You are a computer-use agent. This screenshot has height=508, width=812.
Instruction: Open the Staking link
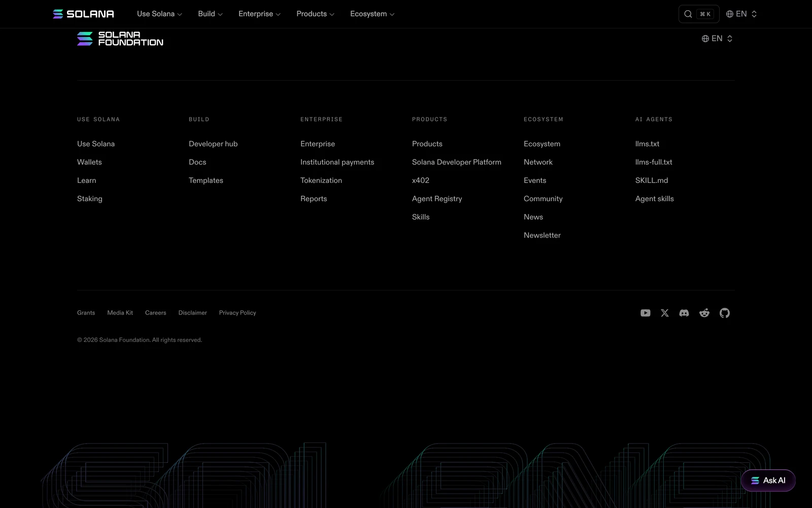(90, 199)
